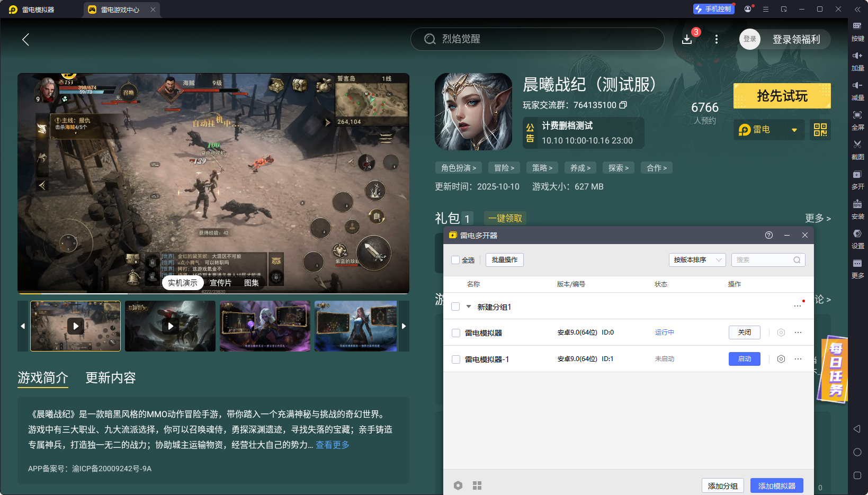Open the 按键 keymapping sidebar tool
Screen dimensions: 868x495
point(857,31)
